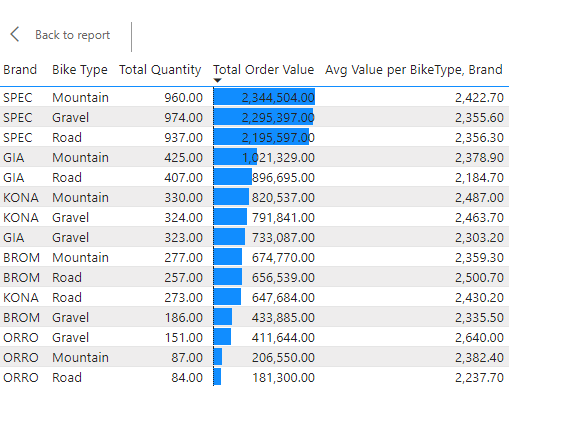
Task: Sort by the Brand column header
Action: coord(20,69)
